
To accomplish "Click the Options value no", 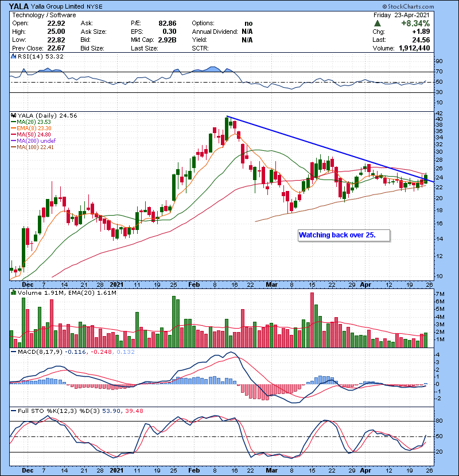I will pyautogui.click(x=248, y=24).
